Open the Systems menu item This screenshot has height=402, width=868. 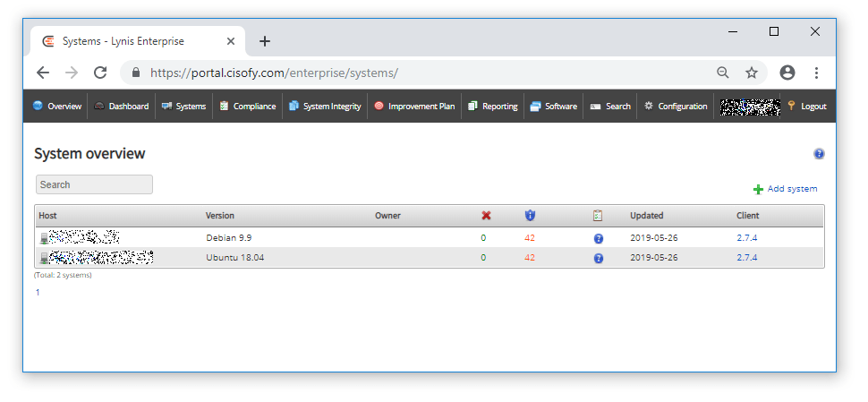point(183,107)
